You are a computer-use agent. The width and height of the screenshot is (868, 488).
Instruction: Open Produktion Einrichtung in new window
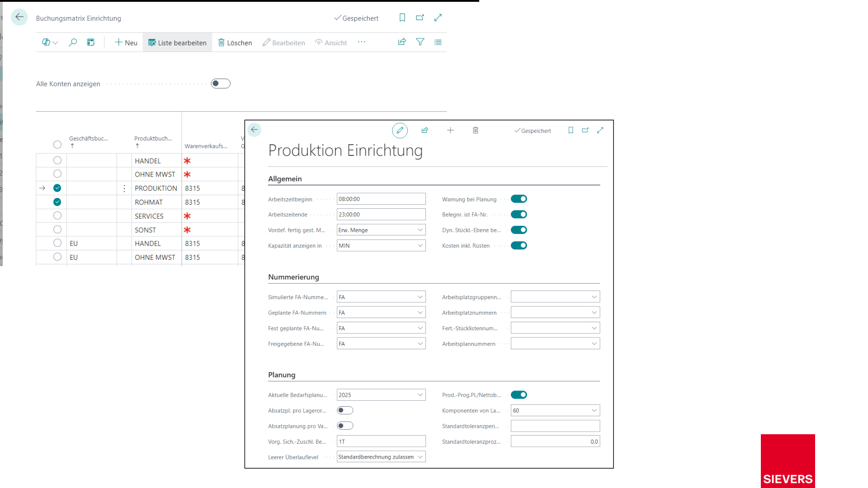point(585,131)
